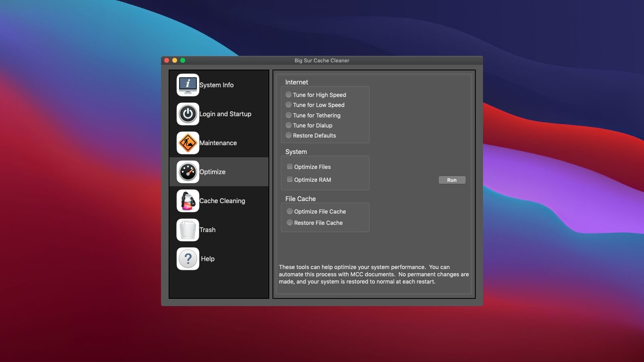Toggle the Optimize RAM checkbox
This screenshot has width=644, height=362.
(x=290, y=179)
